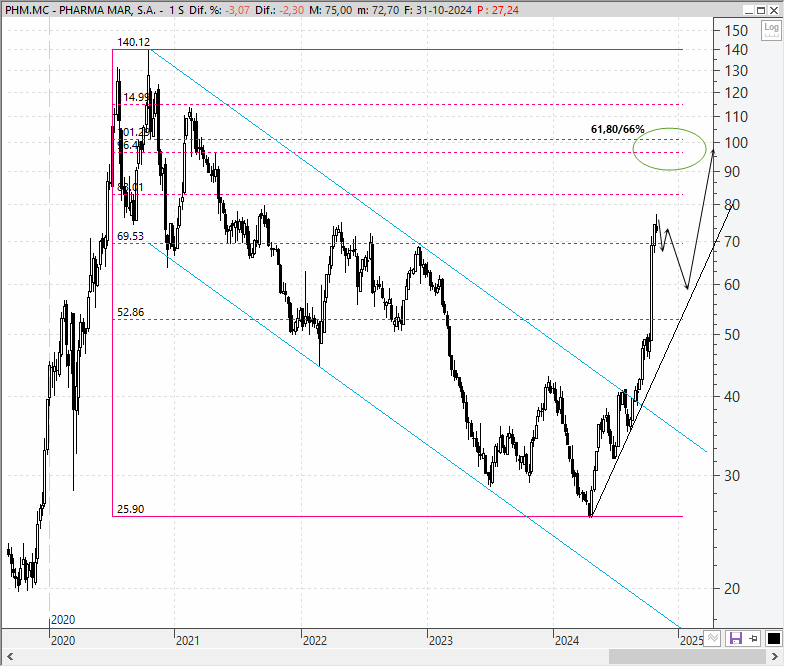785x667 pixels.
Task: Click the 2023 time axis label
Action: click(x=441, y=640)
